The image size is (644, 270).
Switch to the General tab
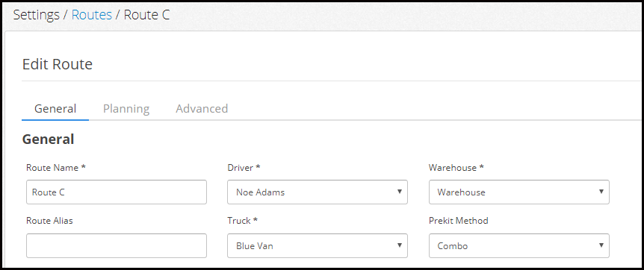tap(55, 109)
